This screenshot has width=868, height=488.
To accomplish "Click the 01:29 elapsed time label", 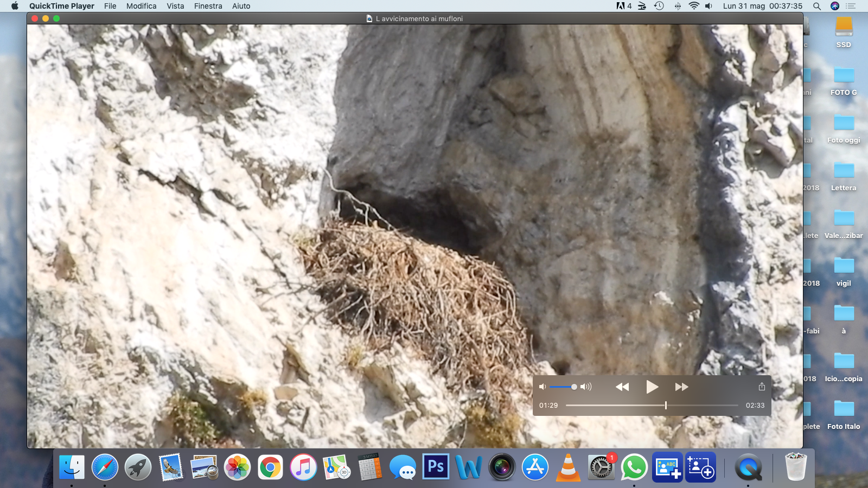I will pos(548,405).
